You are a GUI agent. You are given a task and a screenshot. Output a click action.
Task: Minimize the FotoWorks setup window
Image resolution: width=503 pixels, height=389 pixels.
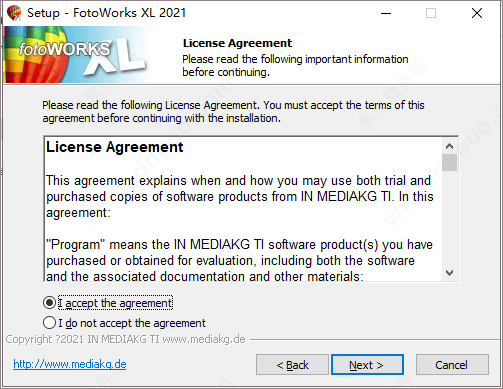pyautogui.click(x=386, y=13)
